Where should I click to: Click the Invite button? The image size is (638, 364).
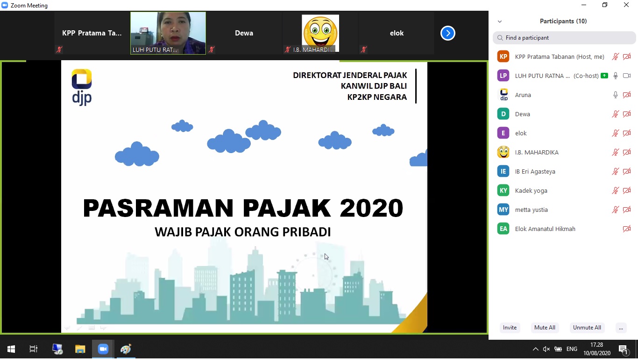[510, 328]
